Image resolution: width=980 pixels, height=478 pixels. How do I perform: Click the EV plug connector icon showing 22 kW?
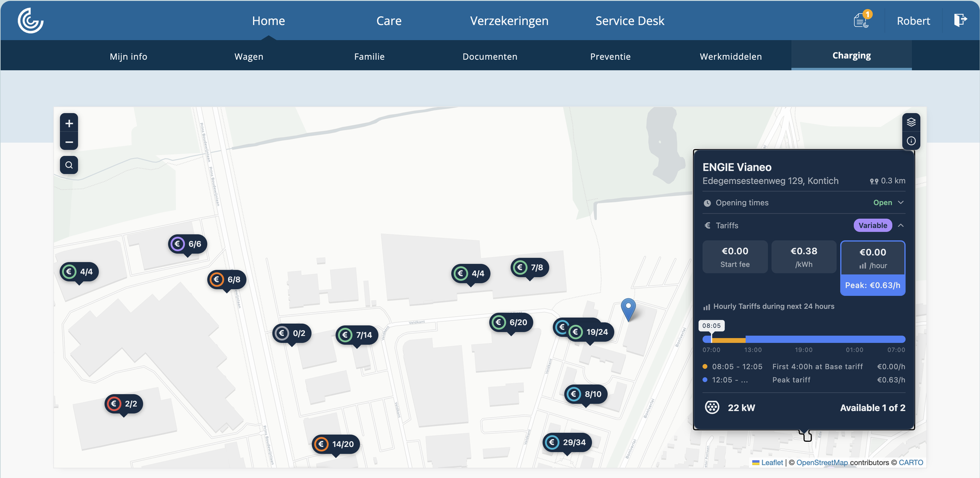[713, 407]
